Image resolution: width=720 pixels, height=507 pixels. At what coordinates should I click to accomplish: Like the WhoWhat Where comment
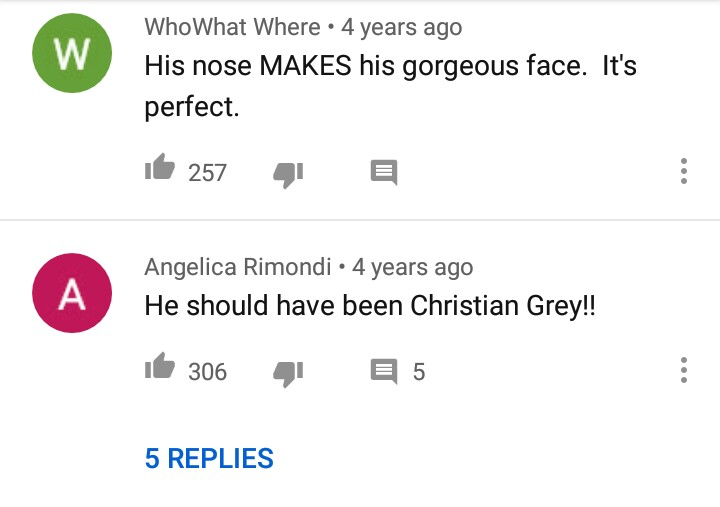tap(160, 171)
